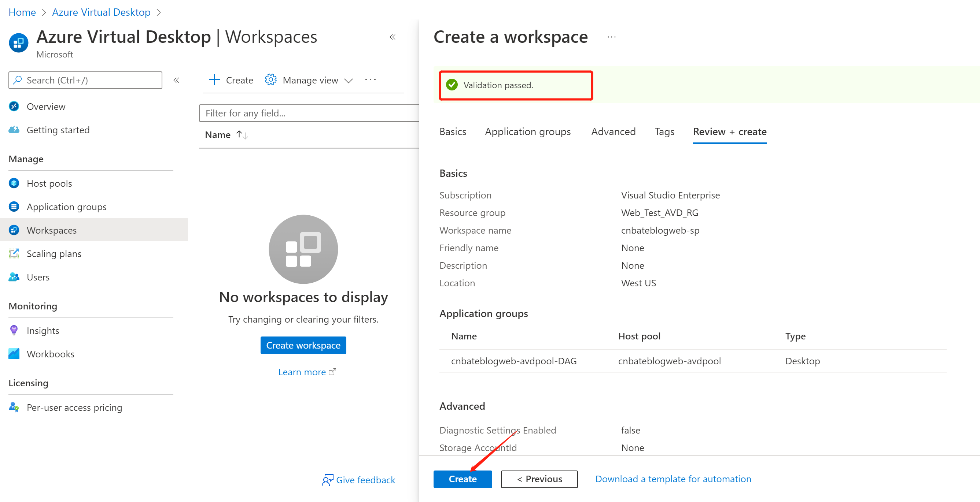Open the more options ellipsis in the toolbar
This screenshot has height=502, width=980.
point(370,80)
